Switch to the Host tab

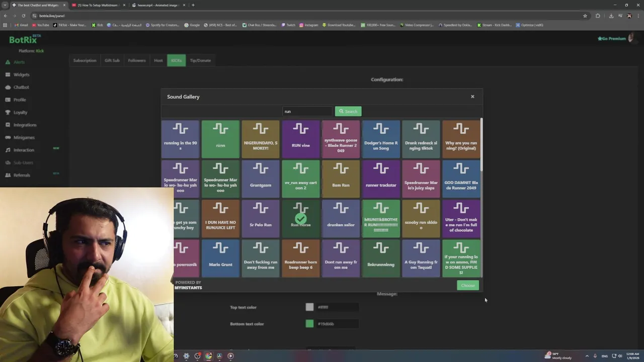(158, 60)
